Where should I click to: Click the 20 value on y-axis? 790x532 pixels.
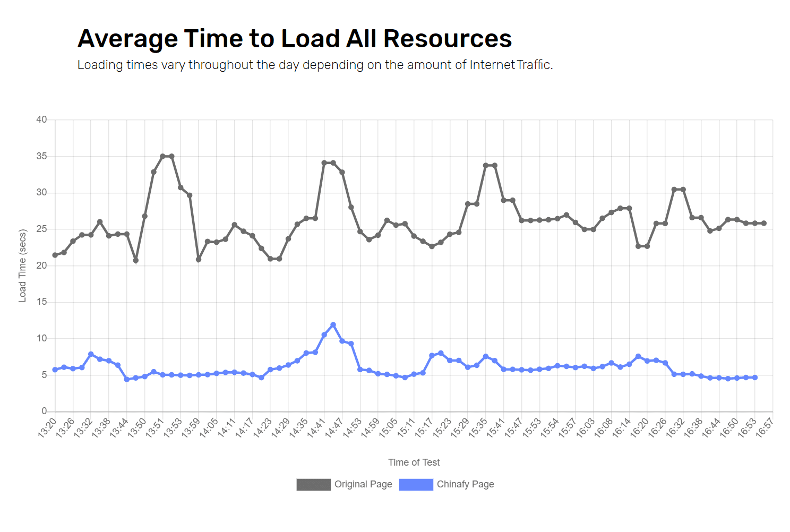pos(41,265)
